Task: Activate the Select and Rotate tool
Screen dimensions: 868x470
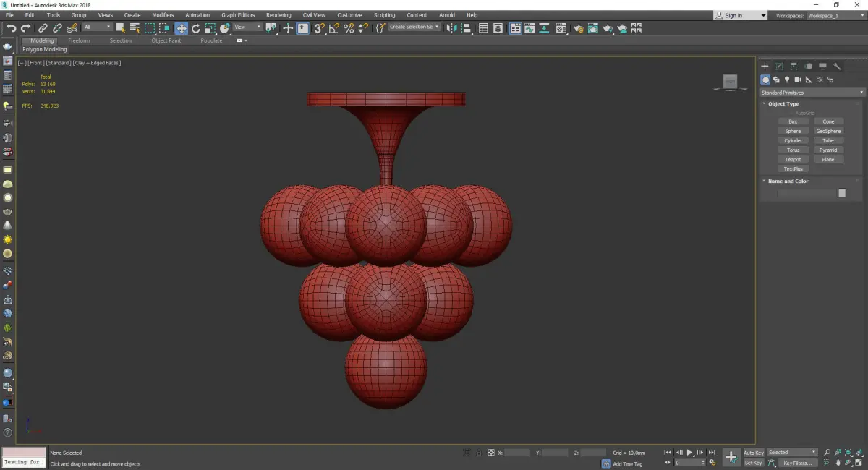Action: [195, 28]
